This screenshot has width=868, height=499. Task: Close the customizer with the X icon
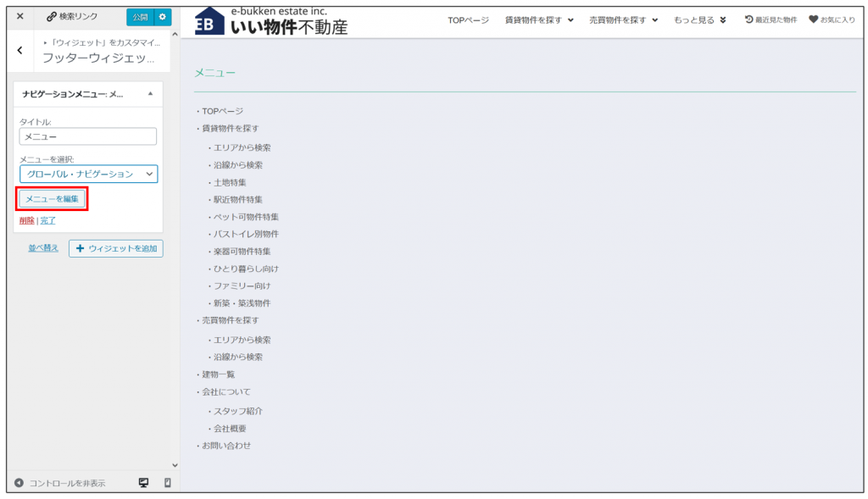click(20, 16)
